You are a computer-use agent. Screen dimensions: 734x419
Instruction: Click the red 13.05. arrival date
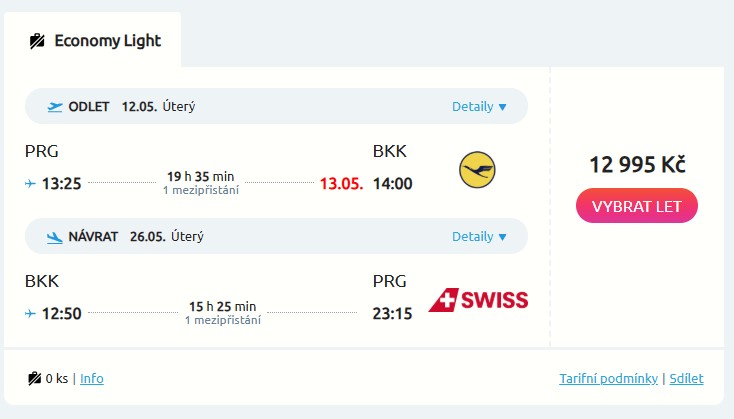tap(341, 183)
